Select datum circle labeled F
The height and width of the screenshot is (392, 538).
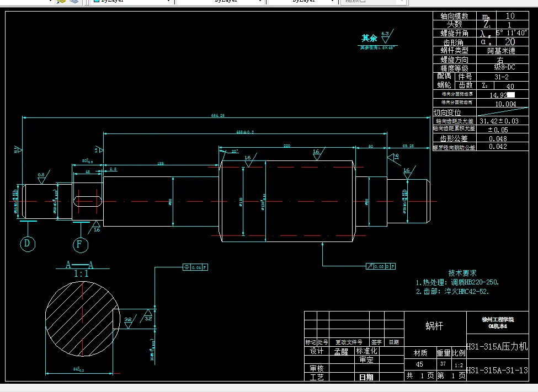coord(81,245)
